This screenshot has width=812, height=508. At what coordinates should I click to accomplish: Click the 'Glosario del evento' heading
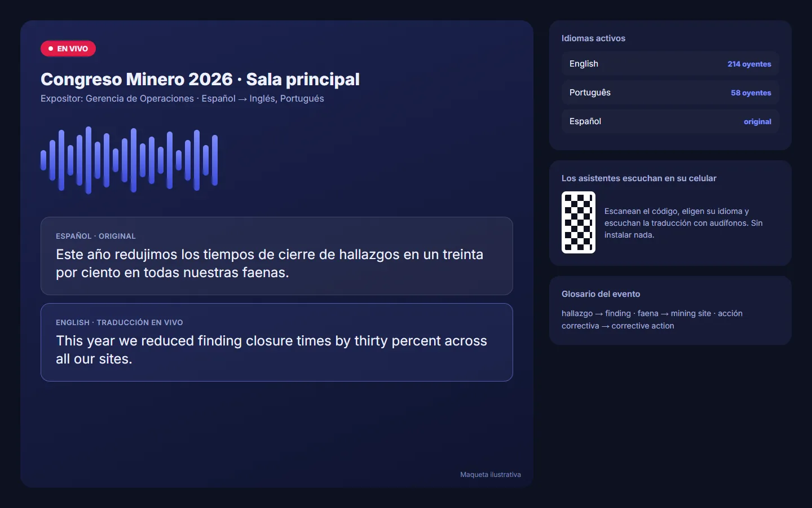click(x=601, y=294)
